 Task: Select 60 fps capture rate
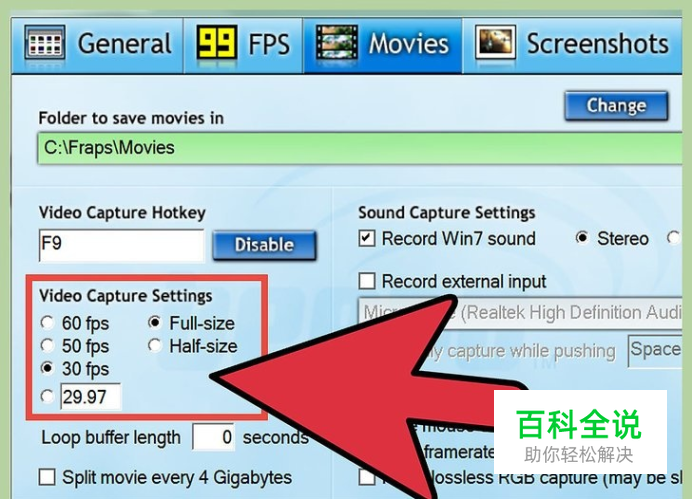point(47,323)
